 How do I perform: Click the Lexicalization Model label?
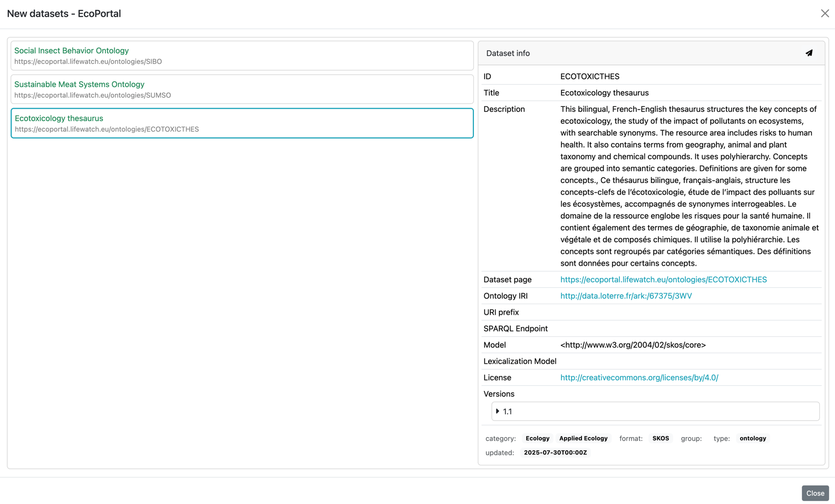click(x=520, y=361)
